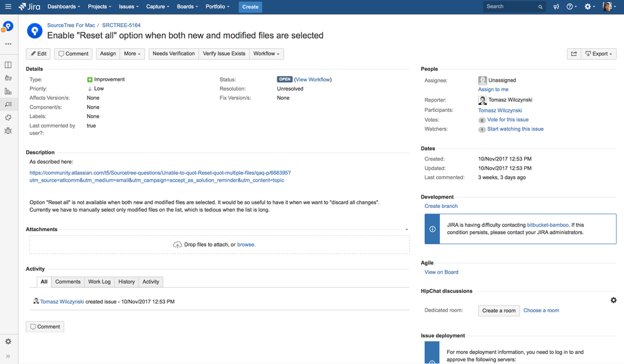
Task: Open the bitbucket-bamboo link
Action: (548, 225)
